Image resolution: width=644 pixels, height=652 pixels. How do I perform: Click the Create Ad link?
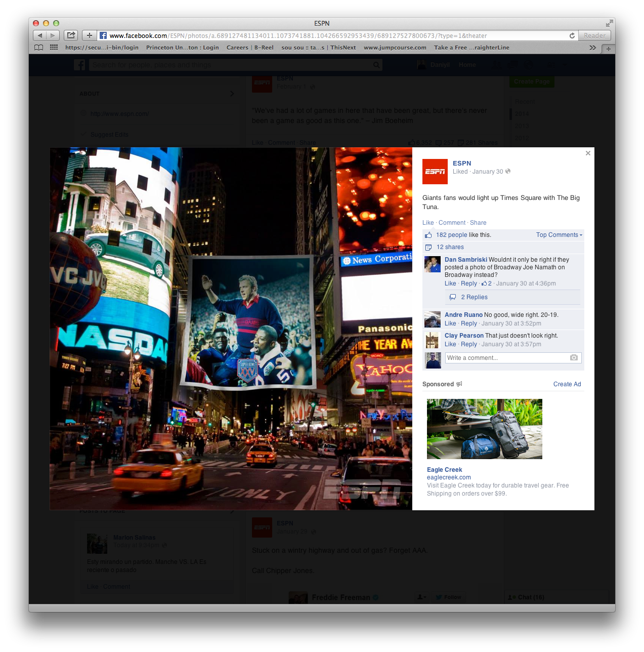pyautogui.click(x=567, y=384)
